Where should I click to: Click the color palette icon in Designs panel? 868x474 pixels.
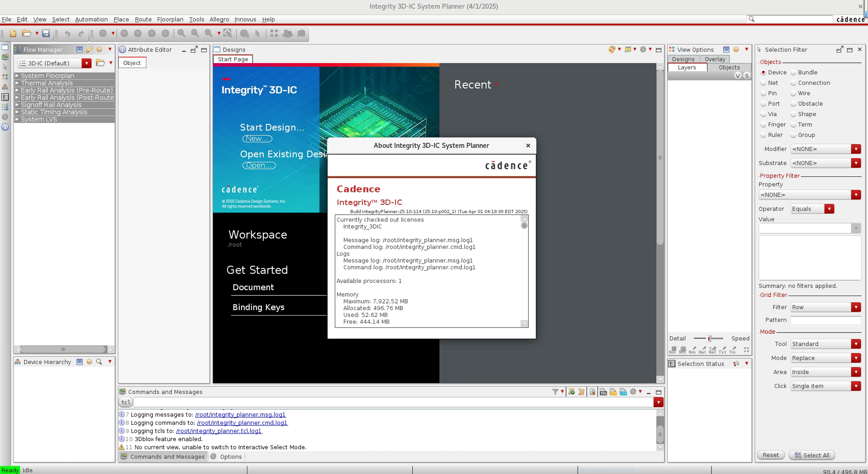point(612,49)
